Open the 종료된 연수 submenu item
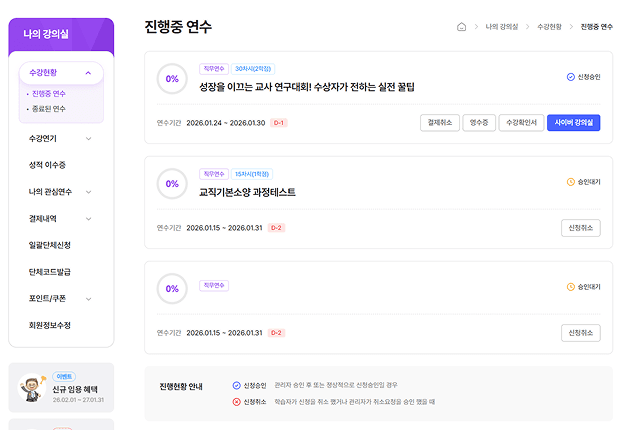 (x=49, y=108)
